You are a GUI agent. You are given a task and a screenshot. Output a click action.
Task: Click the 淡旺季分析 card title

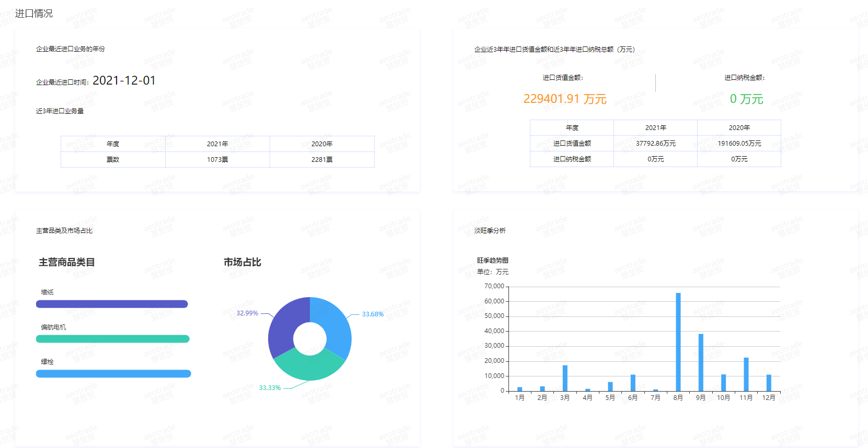(x=490, y=231)
